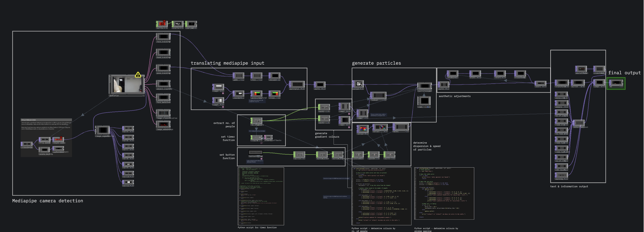Viewport: 644px width, 232px height.
Task: Click the Python script for timer function panel
Action: [261, 196]
